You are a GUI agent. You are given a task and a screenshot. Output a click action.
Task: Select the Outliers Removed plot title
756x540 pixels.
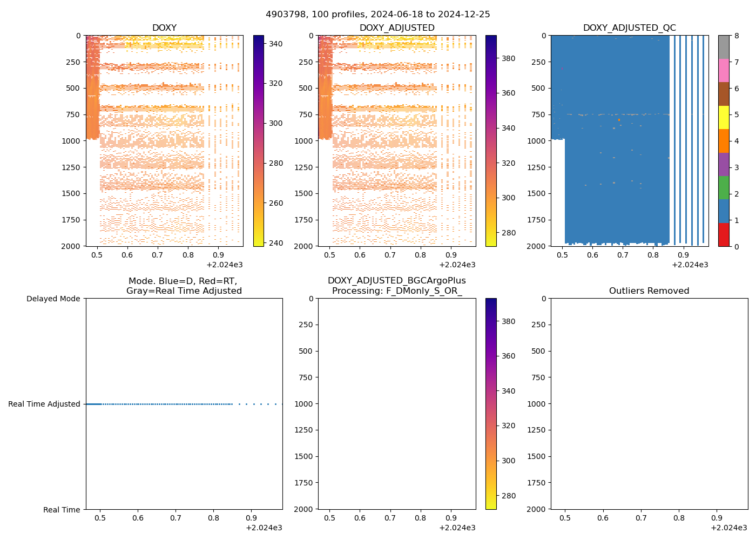(x=649, y=291)
